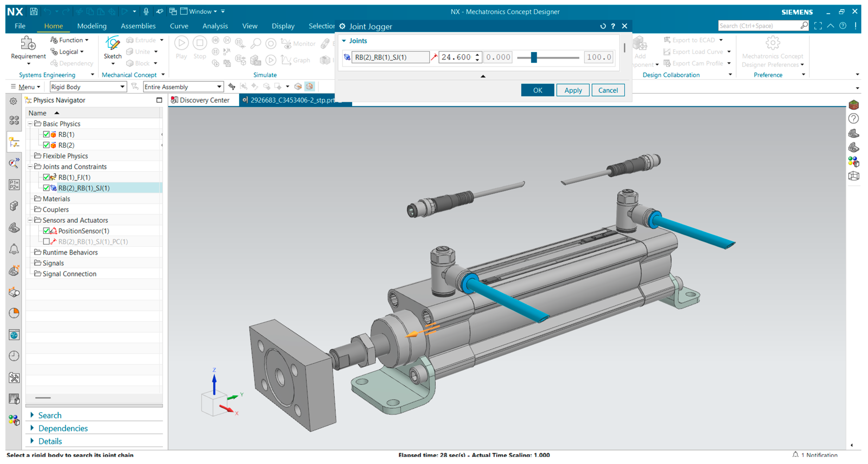Viewport: 868px width, 464px height.
Task: Open the Rigid Body filter dropdown
Action: (x=122, y=87)
